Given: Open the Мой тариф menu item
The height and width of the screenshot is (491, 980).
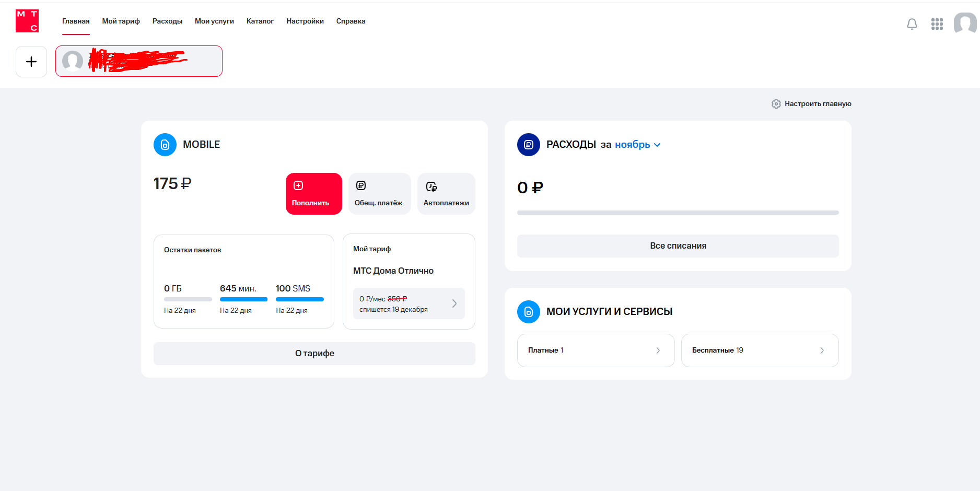Looking at the screenshot, I should [x=121, y=21].
